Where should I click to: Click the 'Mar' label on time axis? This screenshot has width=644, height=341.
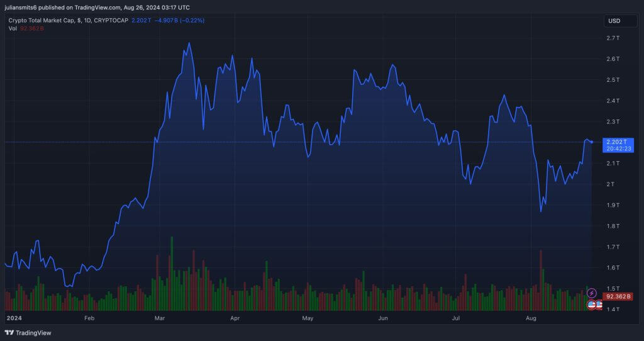point(159,318)
